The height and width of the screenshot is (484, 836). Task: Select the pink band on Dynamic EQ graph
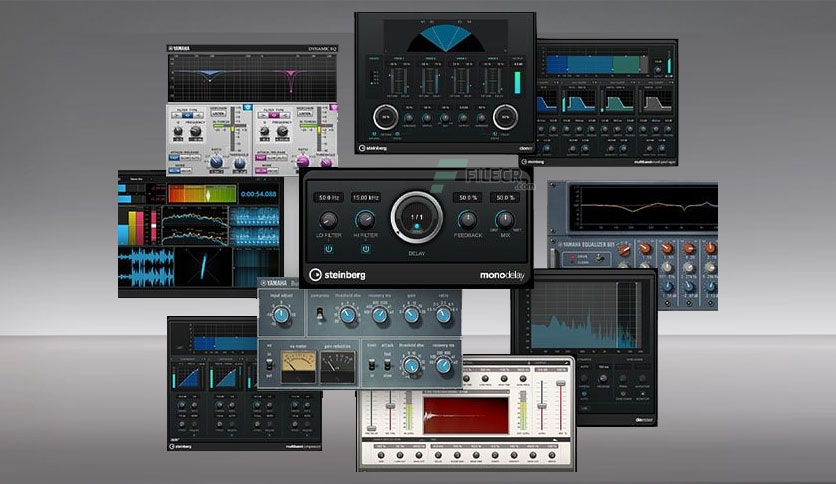pyautogui.click(x=291, y=74)
